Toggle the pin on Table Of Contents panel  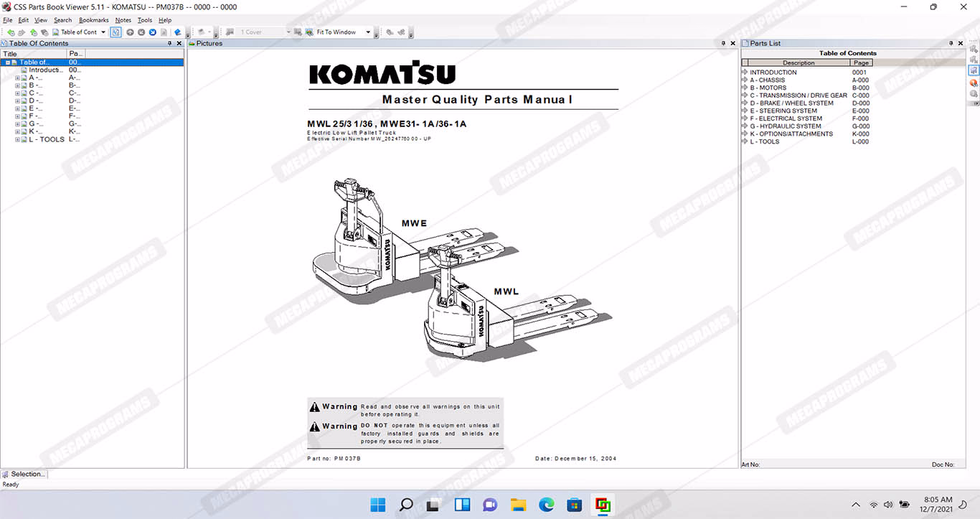[170, 44]
